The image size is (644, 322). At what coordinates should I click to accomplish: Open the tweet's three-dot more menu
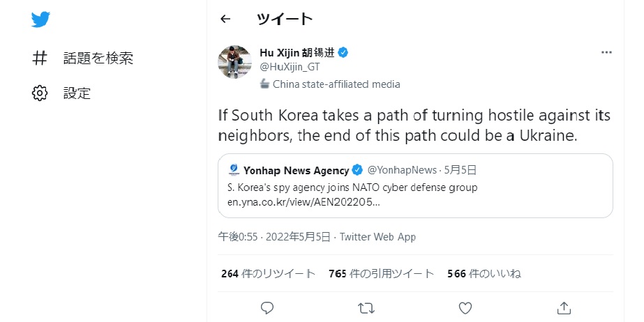(606, 53)
